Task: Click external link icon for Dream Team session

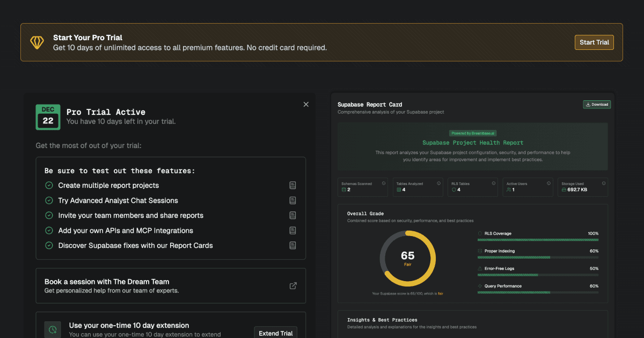Action: point(293,286)
